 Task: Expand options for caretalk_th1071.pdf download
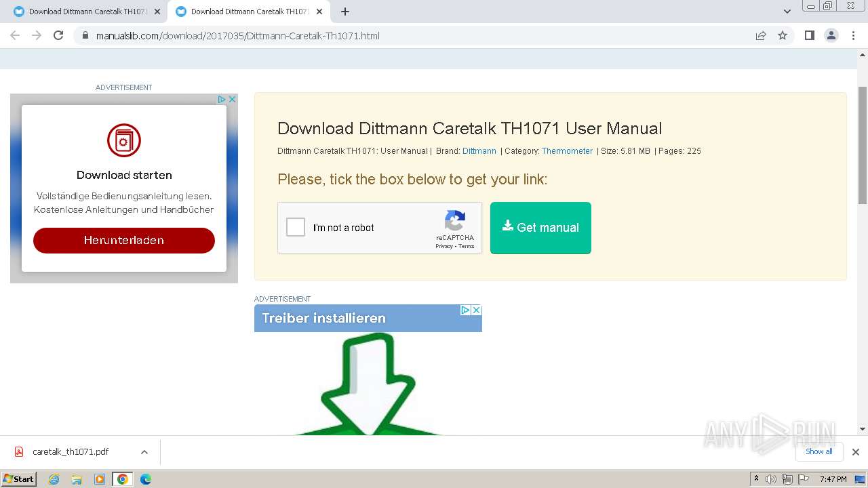pyautogui.click(x=144, y=452)
